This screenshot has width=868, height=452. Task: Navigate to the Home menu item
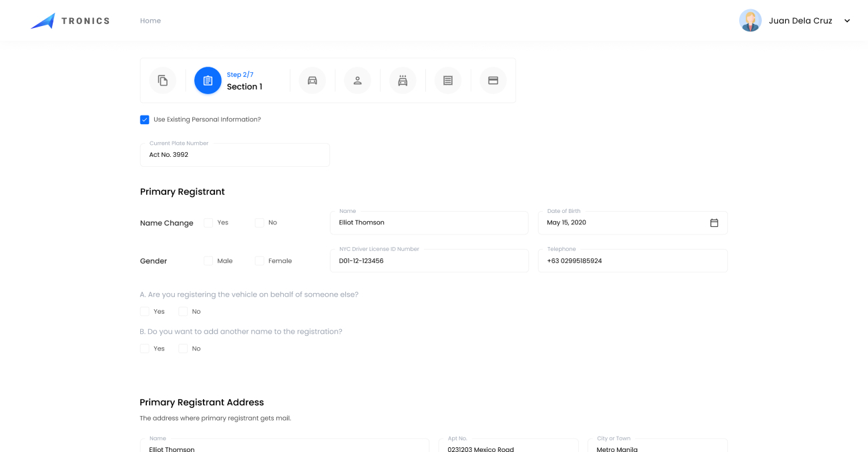(x=150, y=21)
